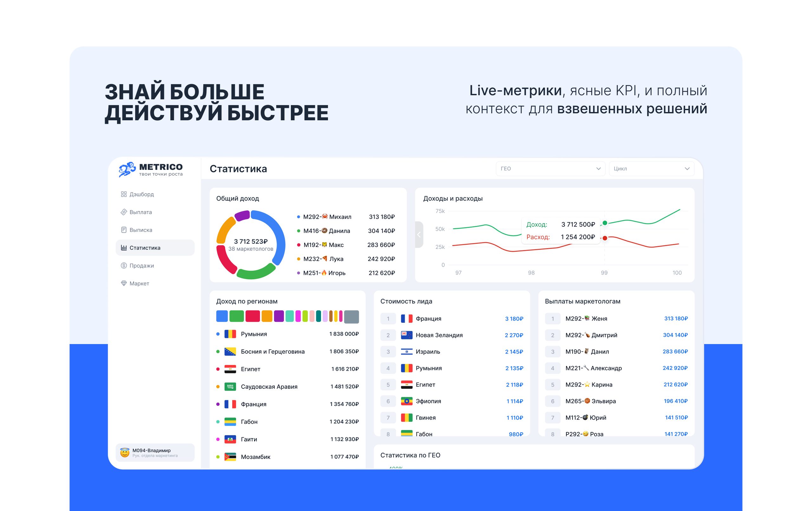Click the Продажи coin icon

click(124, 266)
